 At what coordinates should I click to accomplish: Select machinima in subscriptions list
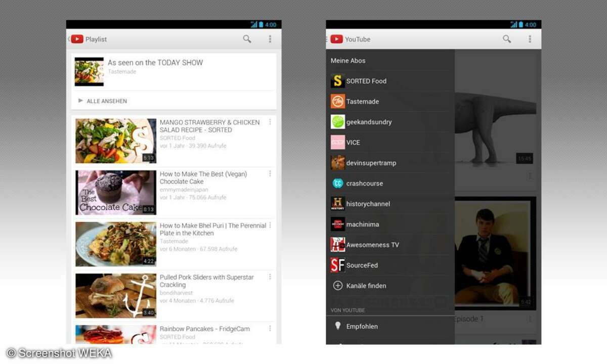pyautogui.click(x=390, y=224)
